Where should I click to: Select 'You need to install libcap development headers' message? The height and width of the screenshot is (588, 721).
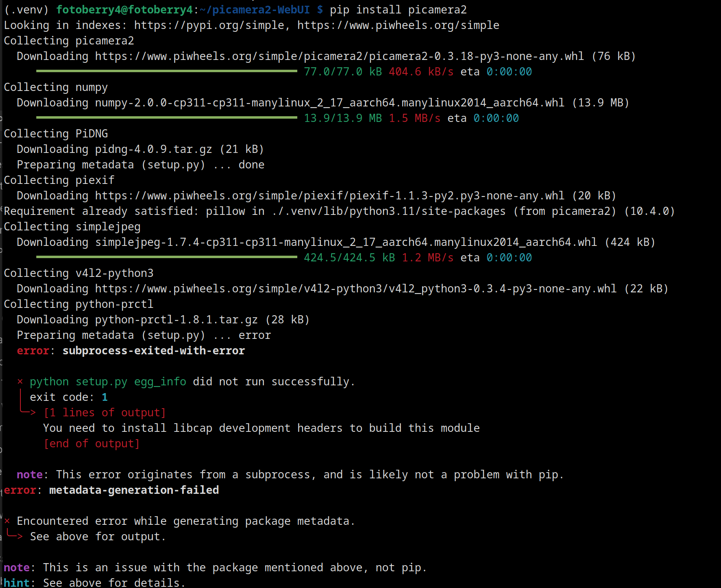[261, 428]
